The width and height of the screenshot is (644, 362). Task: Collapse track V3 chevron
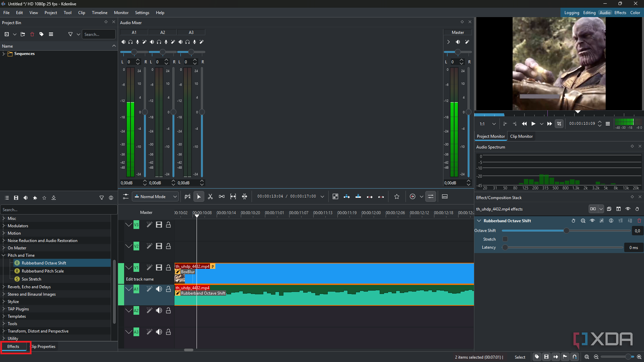pos(128,225)
